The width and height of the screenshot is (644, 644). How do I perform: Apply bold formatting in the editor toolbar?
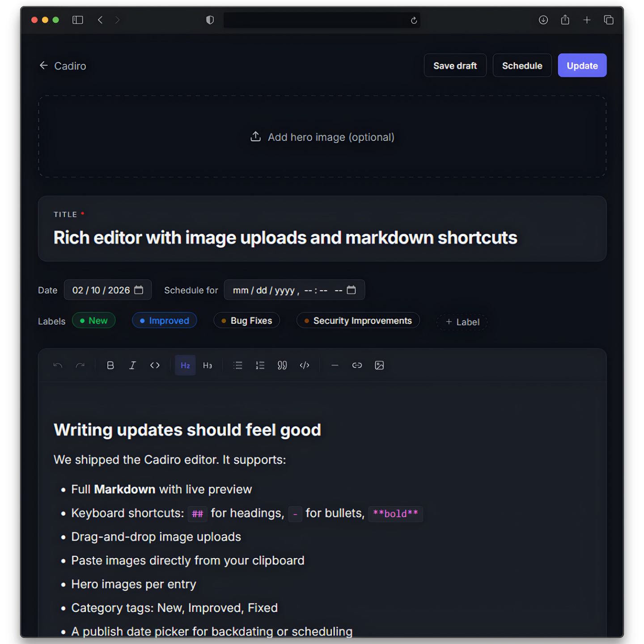tap(110, 365)
